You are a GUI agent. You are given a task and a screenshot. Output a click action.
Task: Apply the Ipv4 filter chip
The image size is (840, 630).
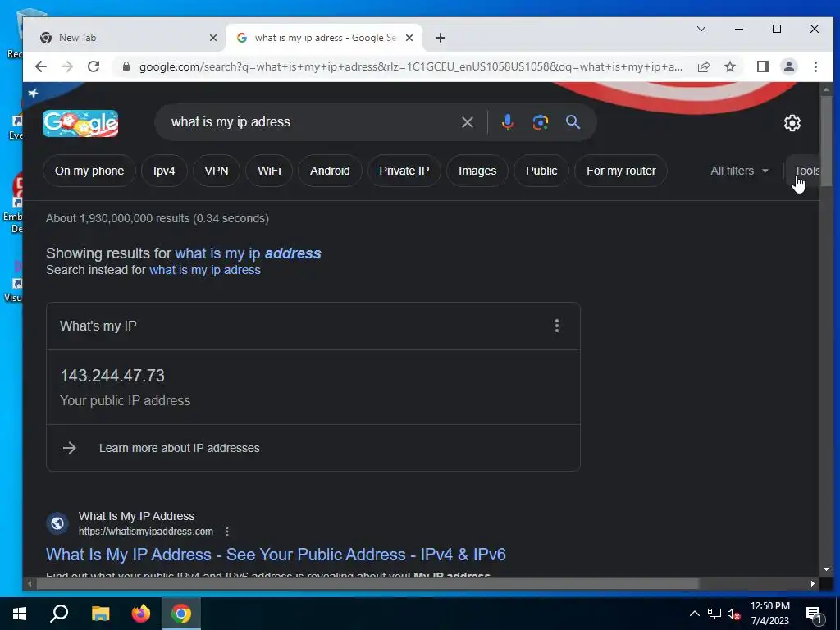point(164,171)
